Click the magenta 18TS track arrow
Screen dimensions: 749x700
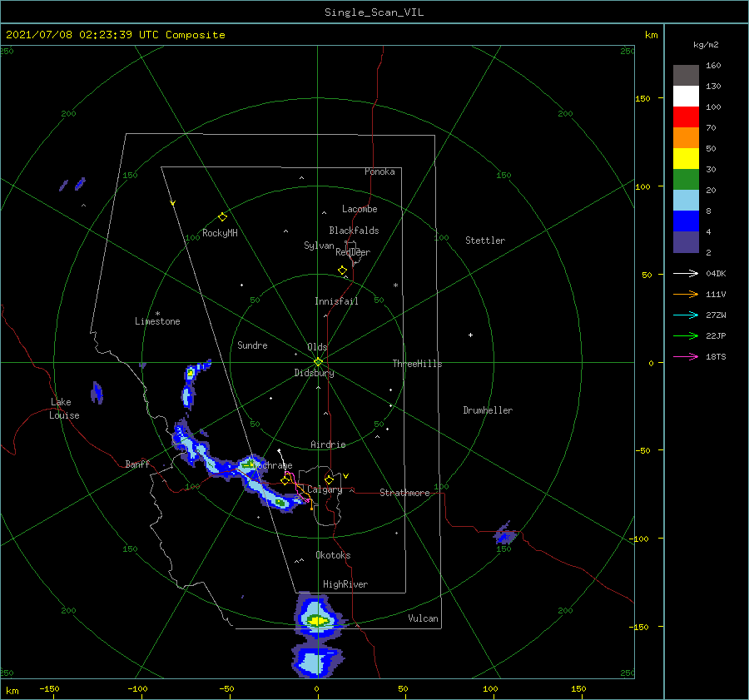click(686, 356)
